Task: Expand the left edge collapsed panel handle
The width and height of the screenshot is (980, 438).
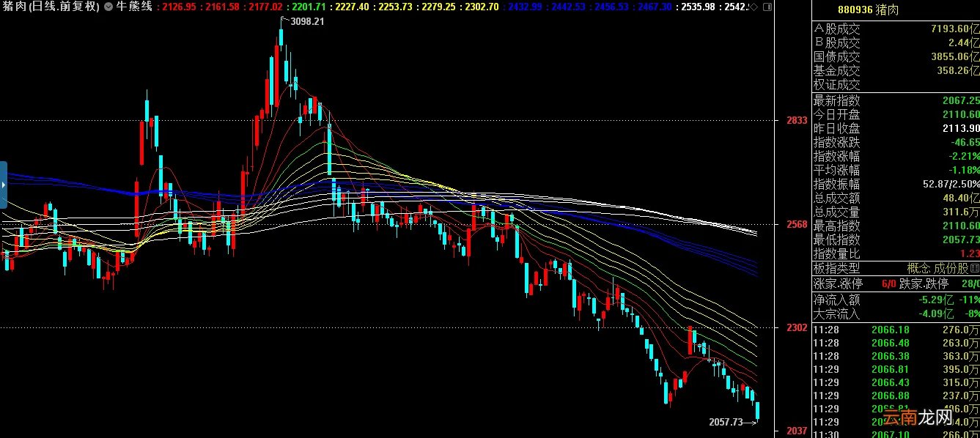Action: pyautogui.click(x=4, y=185)
